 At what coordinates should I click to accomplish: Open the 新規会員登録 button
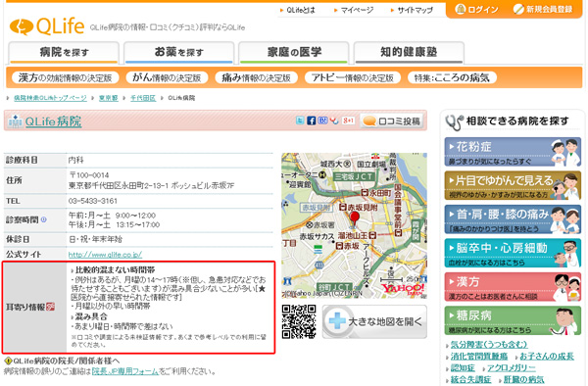click(543, 10)
